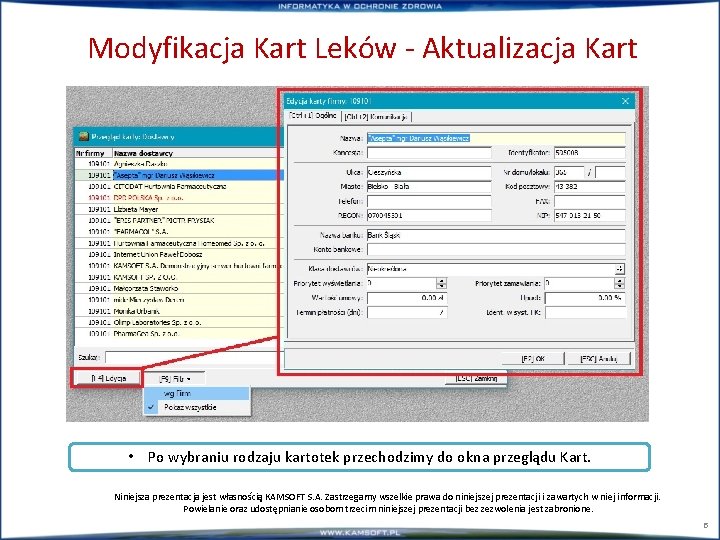Click the Nazwa banku field
This screenshot has width=720, height=540.
point(496,235)
